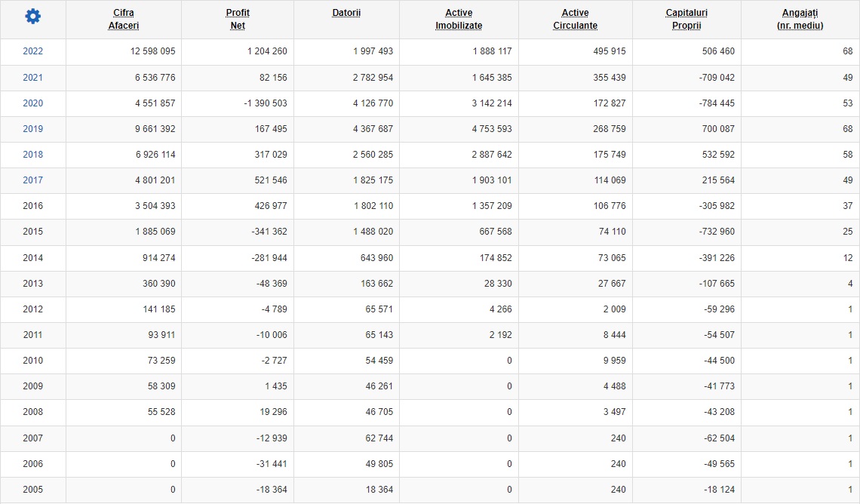Viewport: 860px width, 504px height.
Task: Select equity value 506 460
Action: click(718, 51)
